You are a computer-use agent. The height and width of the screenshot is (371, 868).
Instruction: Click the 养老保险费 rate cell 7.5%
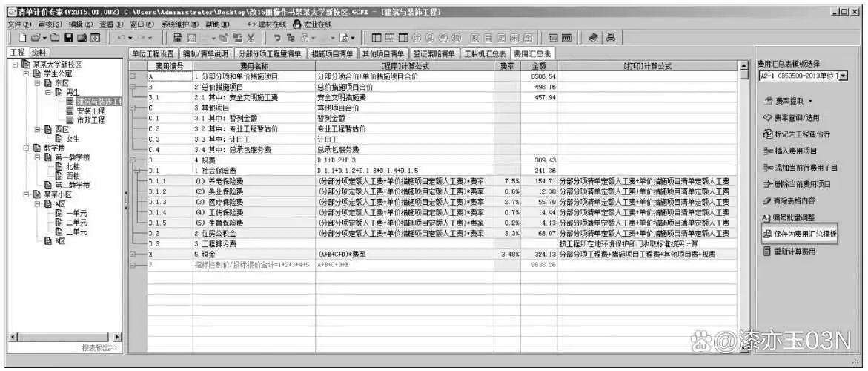[x=509, y=180]
